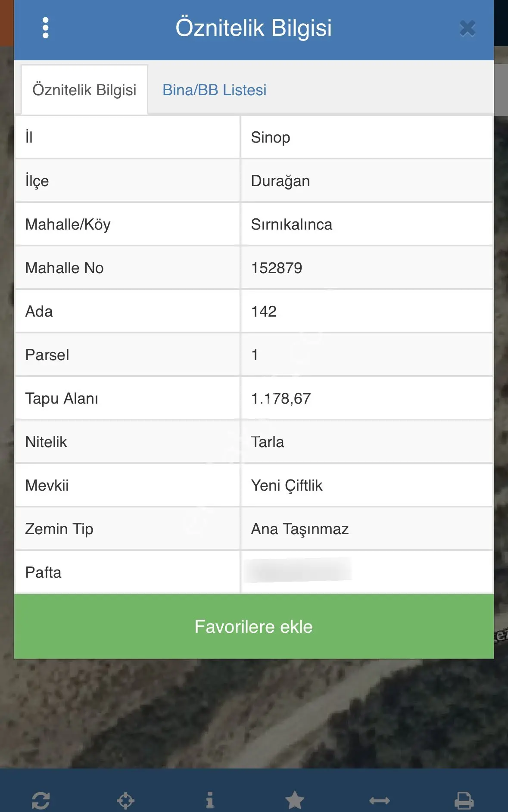Screen dimensions: 508x812
Task: Tap the print icon
Action: coord(464,800)
